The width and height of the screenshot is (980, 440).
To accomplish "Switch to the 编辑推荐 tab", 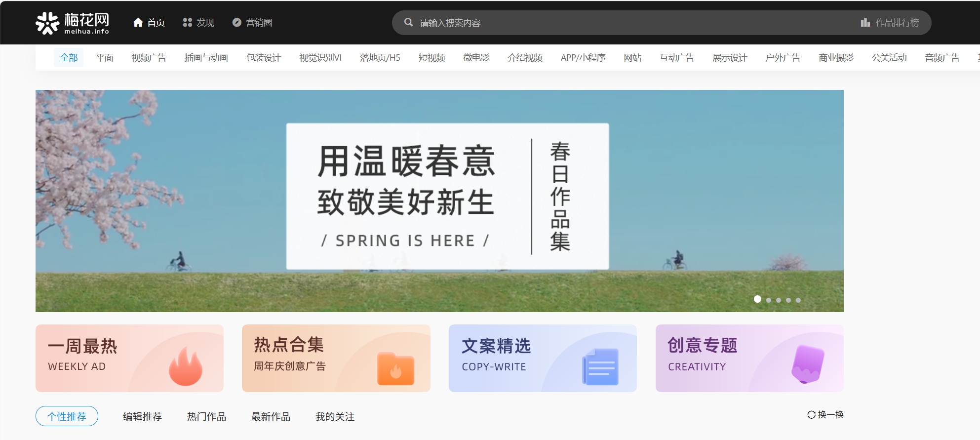I will coord(143,417).
